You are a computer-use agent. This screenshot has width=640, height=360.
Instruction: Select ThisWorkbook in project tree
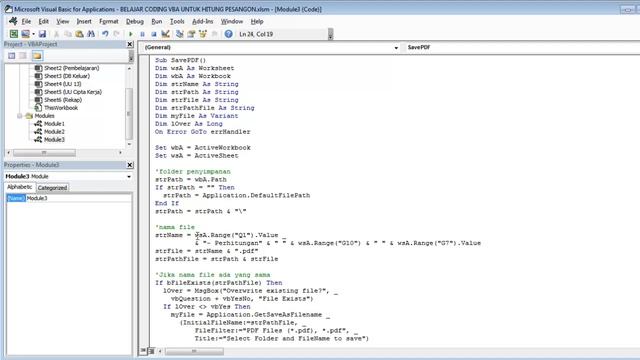coord(61,108)
